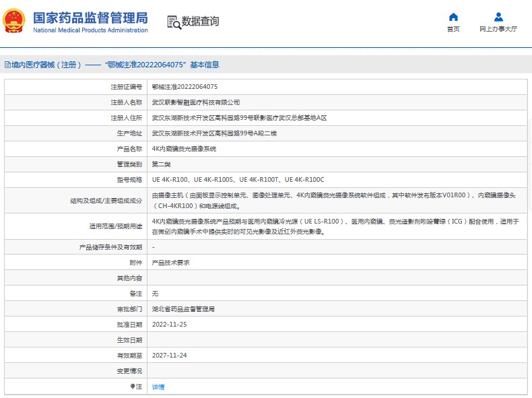Click the registrant name 武汉联影智融医疗科技有限公司
Viewport: 532px width, 398px height.
click(195, 102)
